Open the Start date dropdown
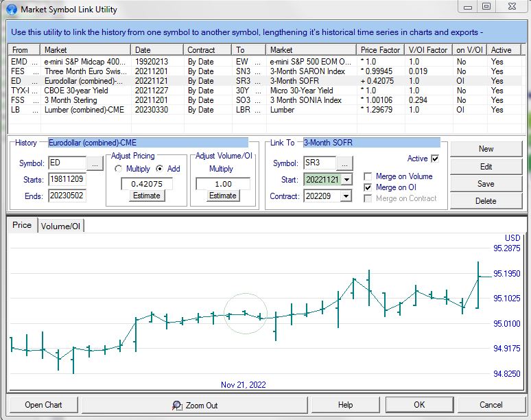Viewport: 531px width, 420px height. click(x=346, y=180)
